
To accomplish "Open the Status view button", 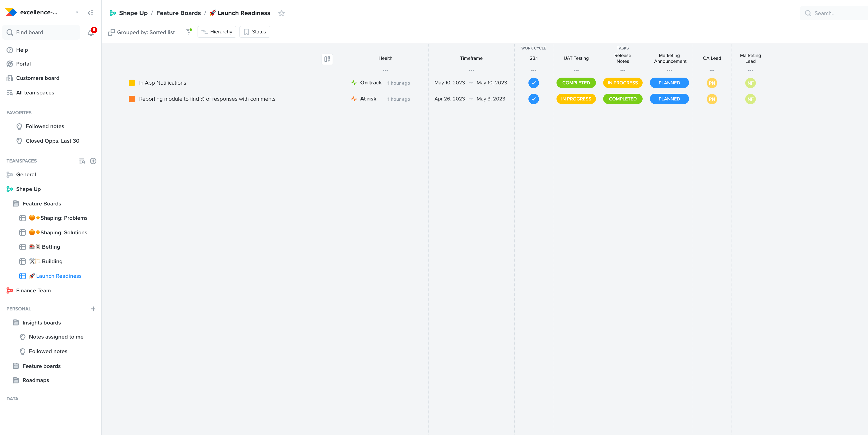I will 255,31.
